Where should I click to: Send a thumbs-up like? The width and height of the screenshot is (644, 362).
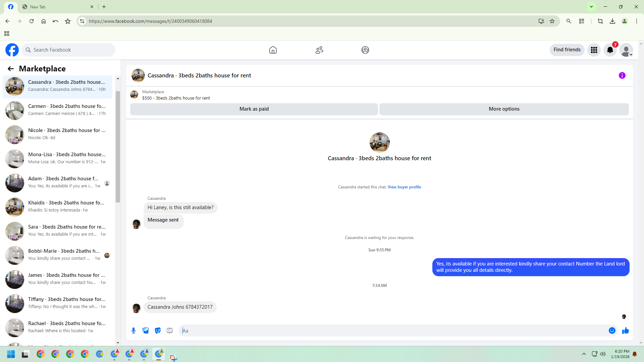coord(625,330)
